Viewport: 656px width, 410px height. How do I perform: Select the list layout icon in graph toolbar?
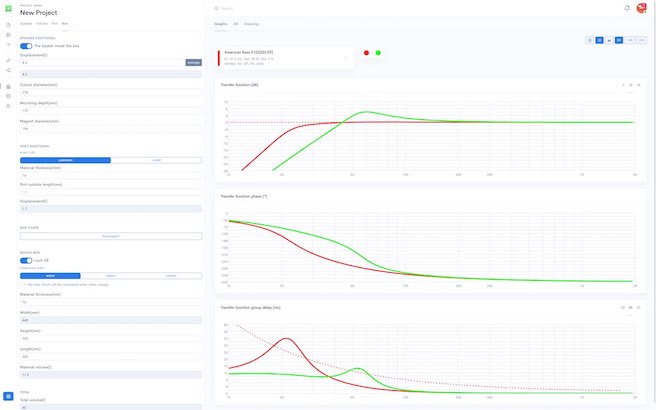[600, 40]
